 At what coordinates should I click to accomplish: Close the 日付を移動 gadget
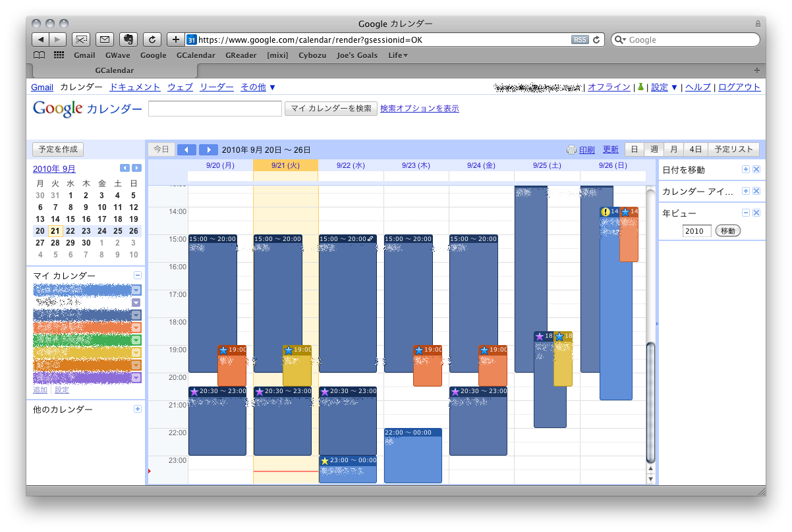click(756, 170)
